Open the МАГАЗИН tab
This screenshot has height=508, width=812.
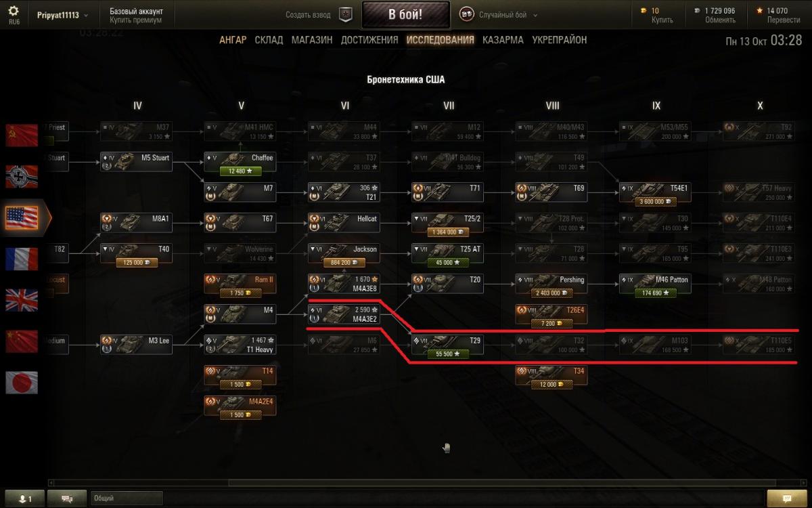coord(312,40)
